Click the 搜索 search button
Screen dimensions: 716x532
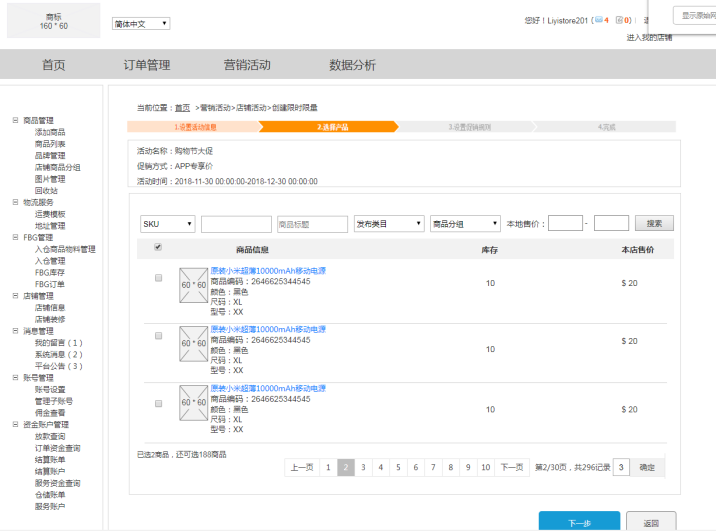pyautogui.click(x=654, y=224)
